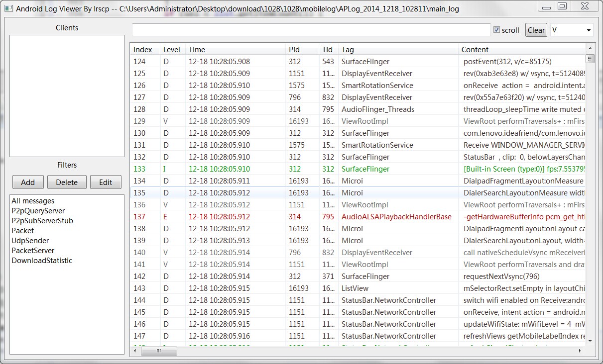Select log row with index 130
The width and height of the screenshot is (603, 364).
(358, 133)
